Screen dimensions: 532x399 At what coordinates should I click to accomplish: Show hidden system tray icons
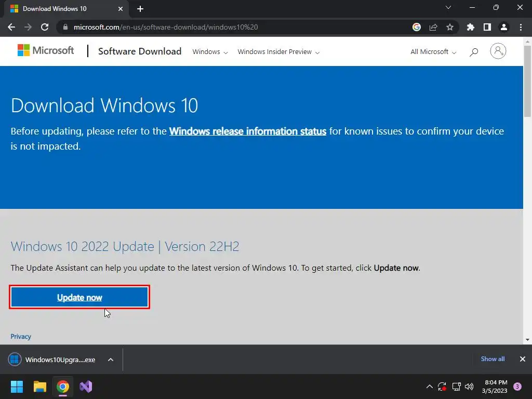coord(429,387)
